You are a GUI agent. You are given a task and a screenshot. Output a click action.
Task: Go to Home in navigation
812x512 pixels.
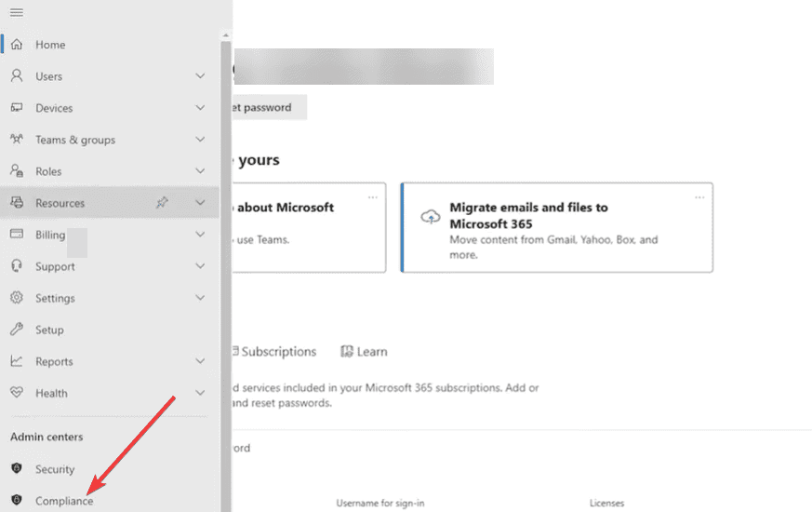coord(110,45)
